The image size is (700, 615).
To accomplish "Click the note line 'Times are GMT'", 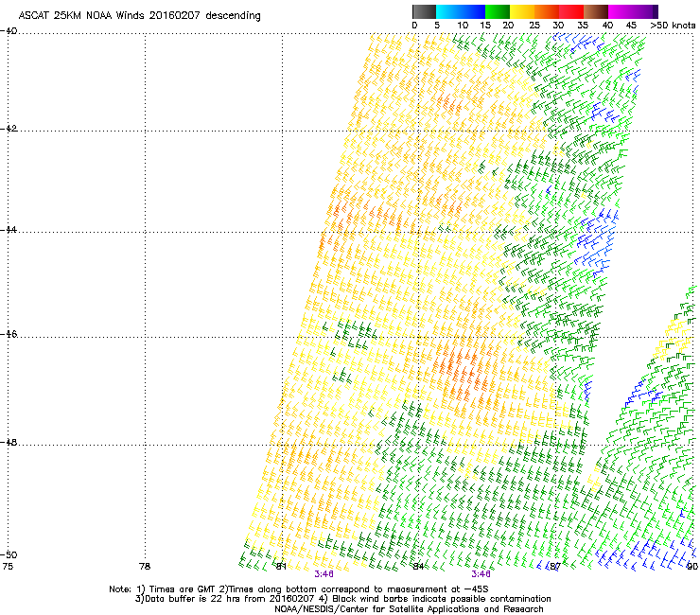I will coord(183,589).
